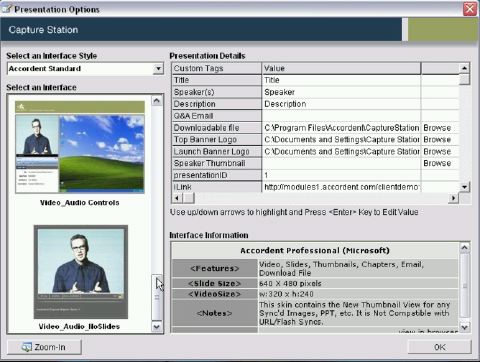
Task: Select the Top Banner Logo path cell
Action: coord(341,140)
